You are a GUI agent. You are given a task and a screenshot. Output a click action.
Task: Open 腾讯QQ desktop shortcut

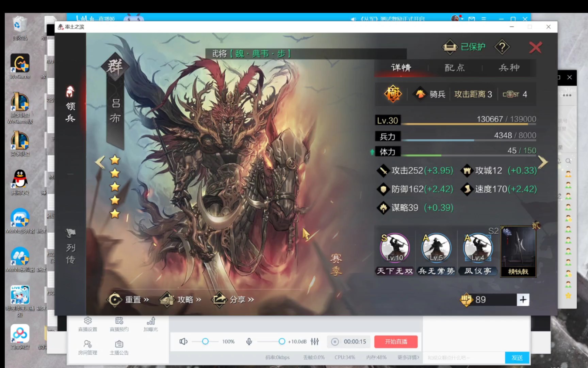pos(20,182)
